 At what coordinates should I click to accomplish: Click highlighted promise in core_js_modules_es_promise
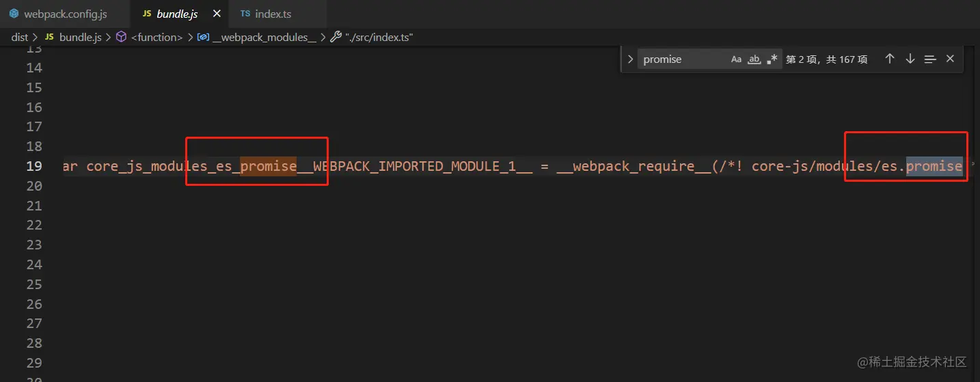269,166
